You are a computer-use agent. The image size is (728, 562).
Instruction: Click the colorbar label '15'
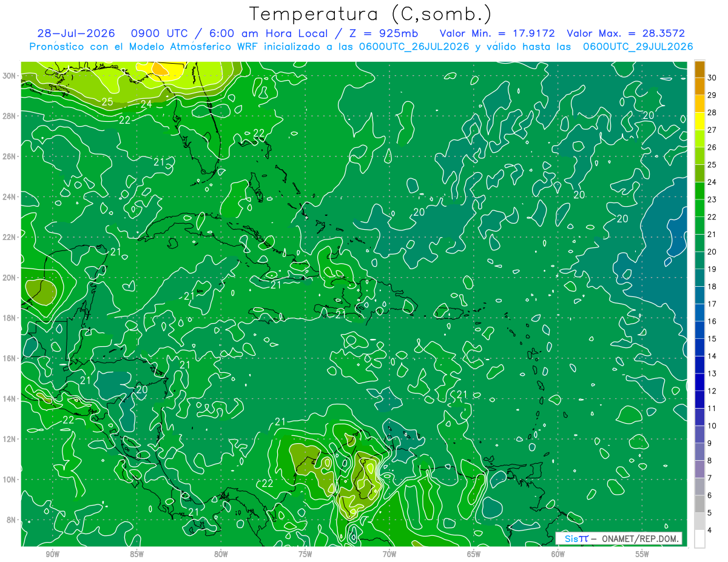point(712,339)
